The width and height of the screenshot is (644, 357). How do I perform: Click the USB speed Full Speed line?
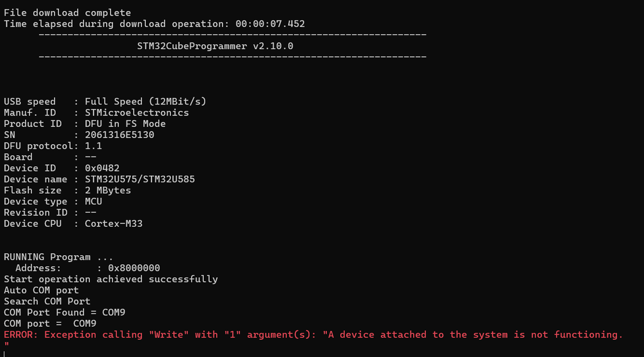105,101
